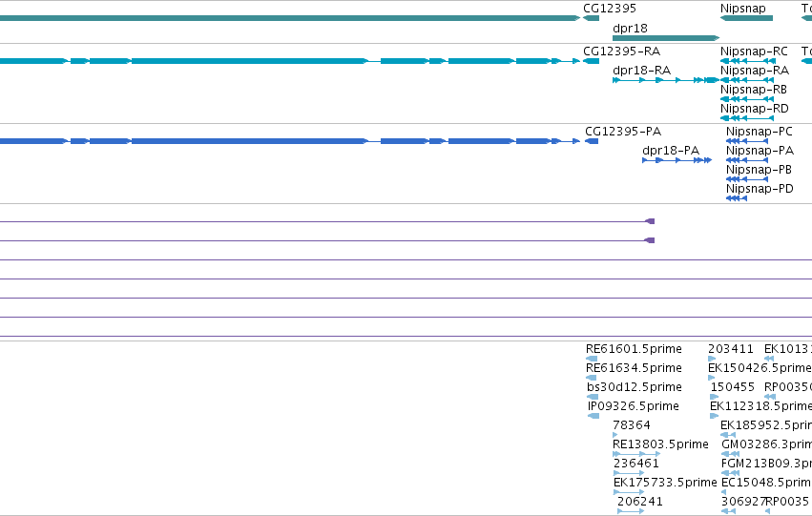This screenshot has height=516, width=812.
Task: Click the CG12395-RA transcript label
Action: tap(621, 52)
